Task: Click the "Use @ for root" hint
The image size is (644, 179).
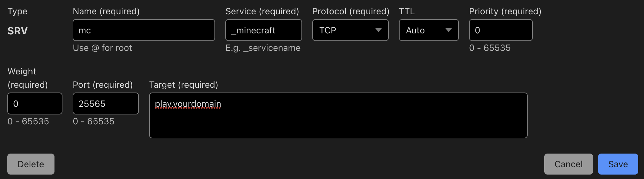Action: [102, 48]
